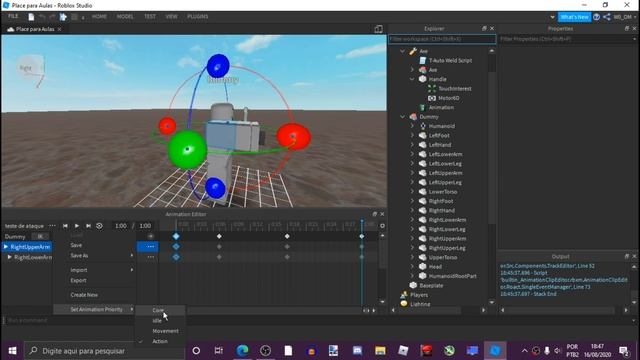640x360 pixels.
Task: Click the Axe tool icon in Explorer
Action: (x=413, y=51)
